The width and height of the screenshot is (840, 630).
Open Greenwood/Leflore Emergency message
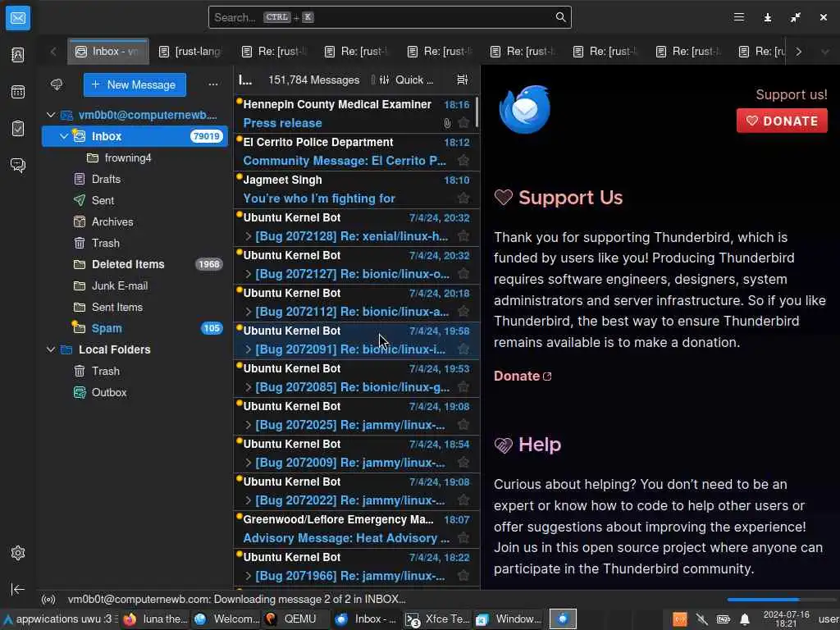tap(356, 529)
